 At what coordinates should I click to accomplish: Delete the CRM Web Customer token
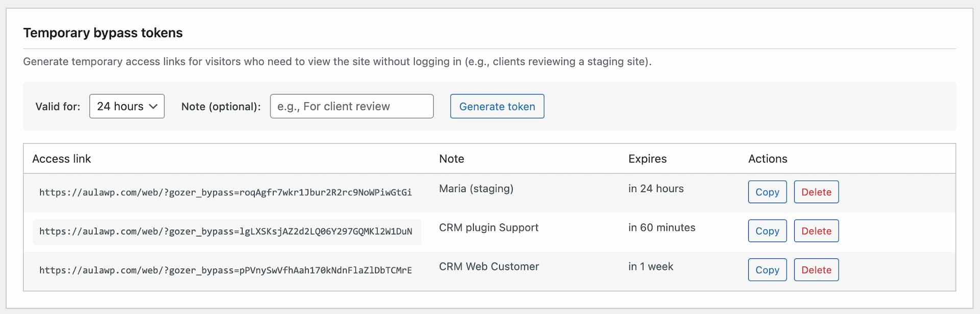point(816,270)
